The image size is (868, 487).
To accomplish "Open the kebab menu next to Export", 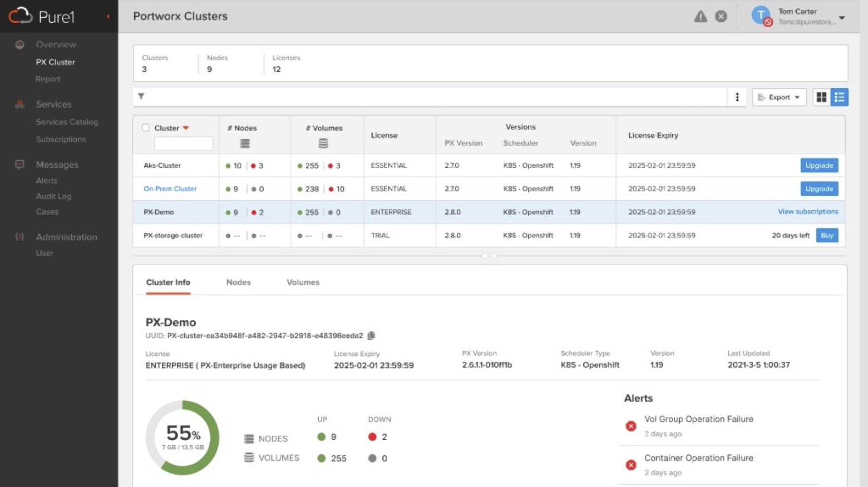I will click(x=737, y=97).
